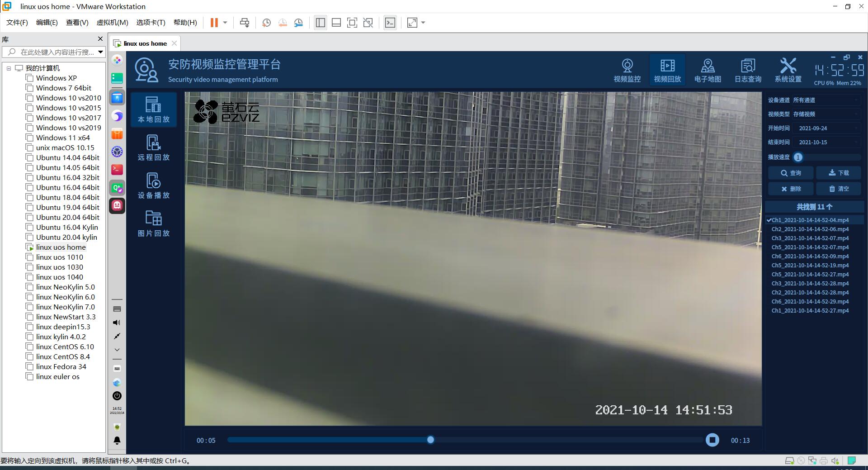868x470 pixels.
Task: Open the 虚拟机(M) menu
Action: click(112, 23)
